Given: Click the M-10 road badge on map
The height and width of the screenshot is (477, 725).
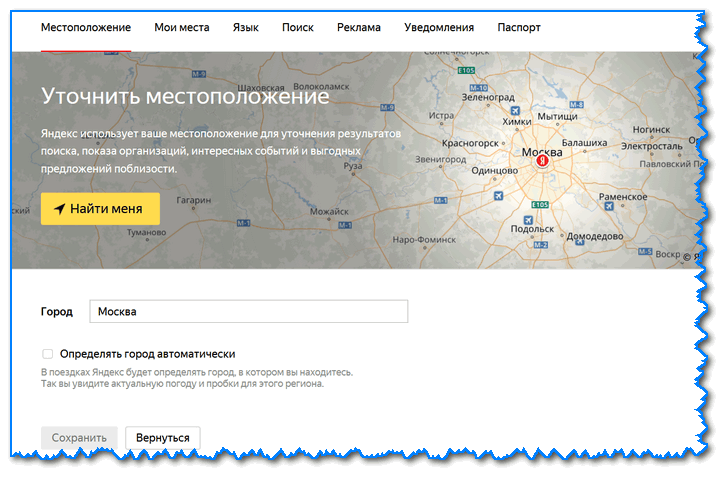Looking at the screenshot, I should (x=479, y=88).
